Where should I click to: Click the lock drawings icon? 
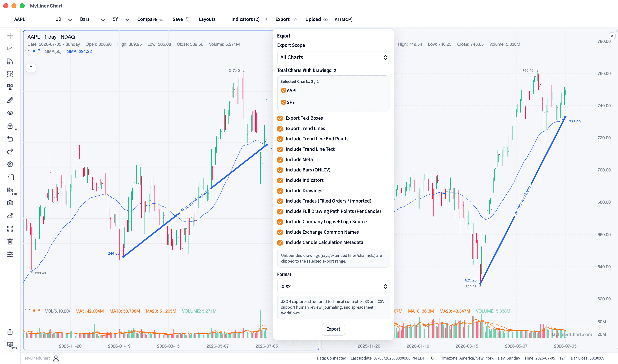tap(10, 126)
